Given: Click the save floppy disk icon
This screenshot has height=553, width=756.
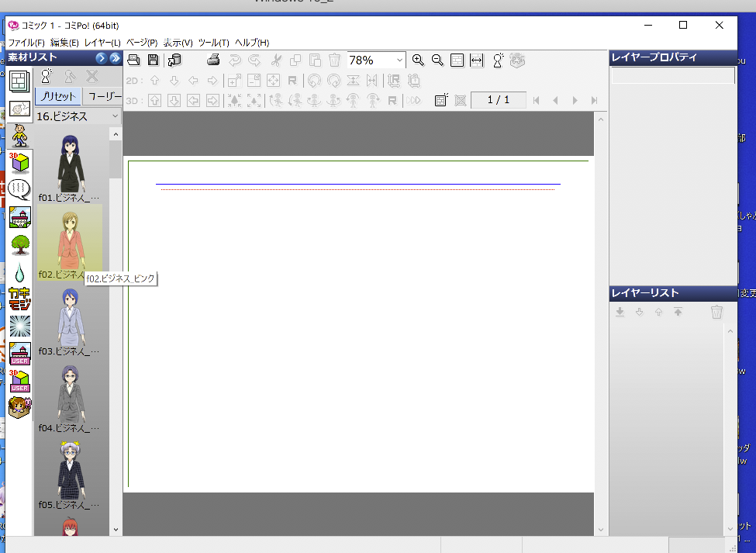Looking at the screenshot, I should (154, 60).
